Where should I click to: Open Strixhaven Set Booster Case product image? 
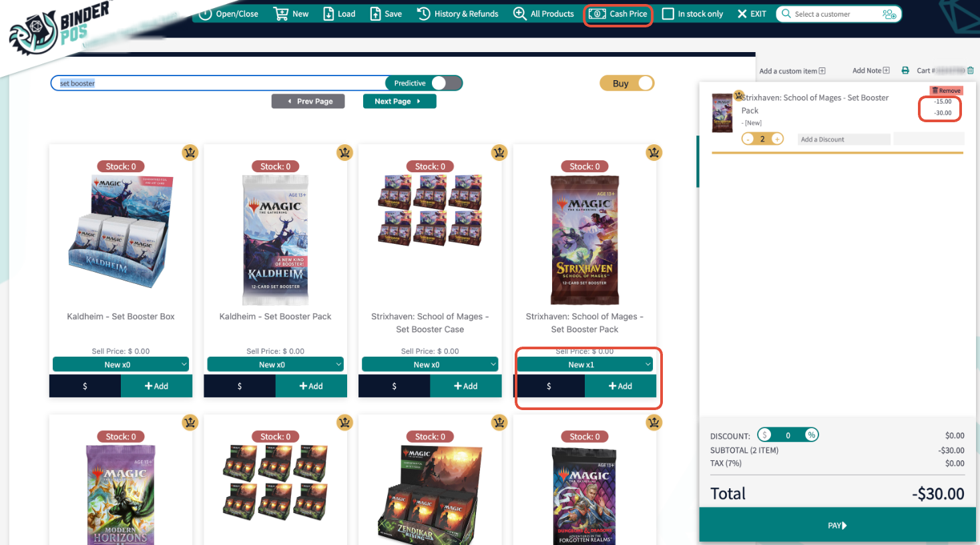(x=431, y=210)
